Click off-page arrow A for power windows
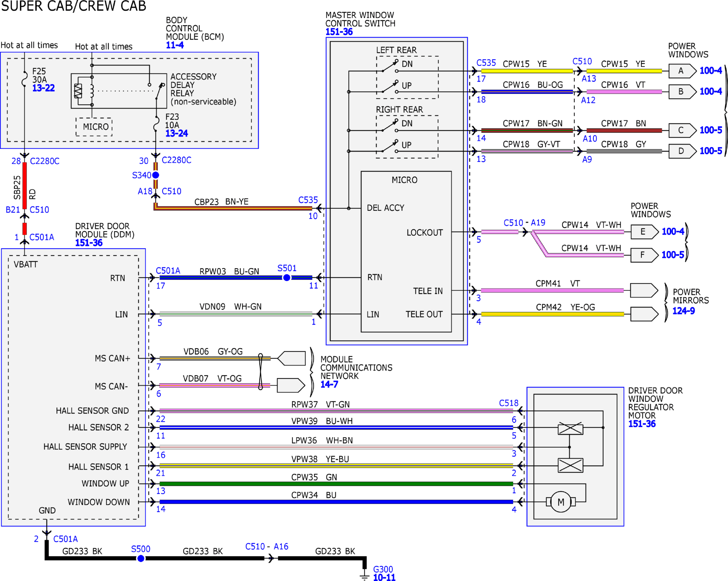 tap(682, 71)
